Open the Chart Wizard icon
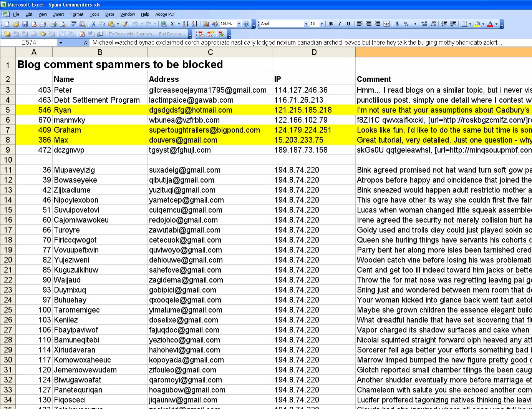Screen dimensions: 532x409 pyautogui.click(x=206, y=24)
